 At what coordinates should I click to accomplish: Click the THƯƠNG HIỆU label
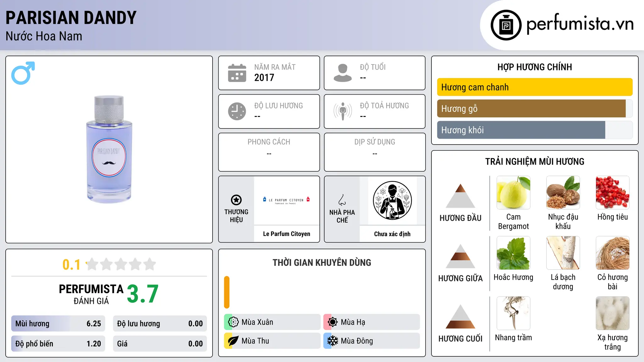(236, 216)
